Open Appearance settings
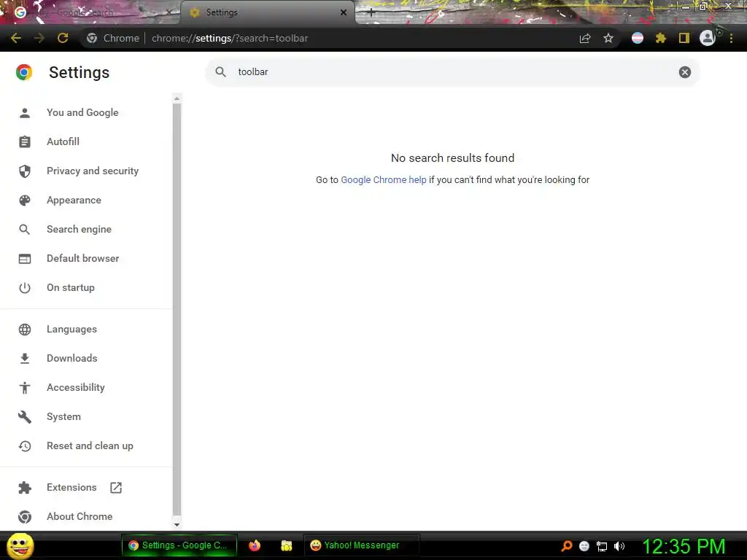 click(74, 200)
